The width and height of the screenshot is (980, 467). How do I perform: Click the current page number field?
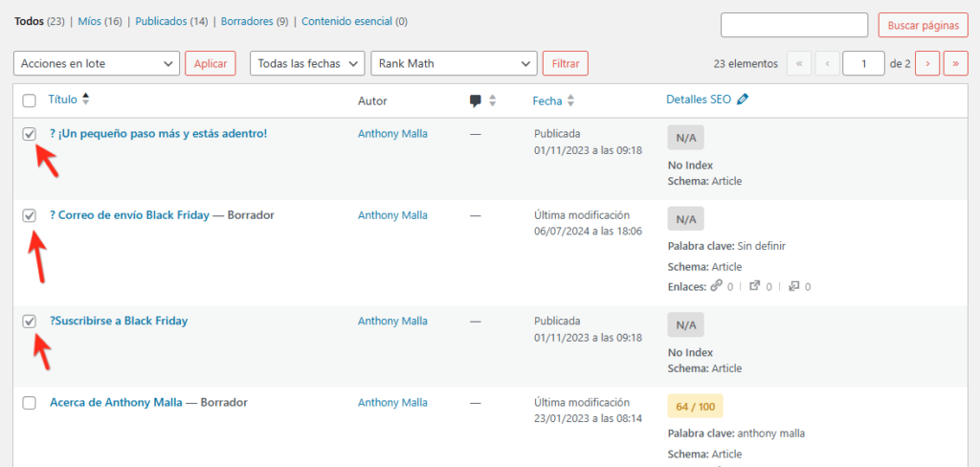click(863, 64)
